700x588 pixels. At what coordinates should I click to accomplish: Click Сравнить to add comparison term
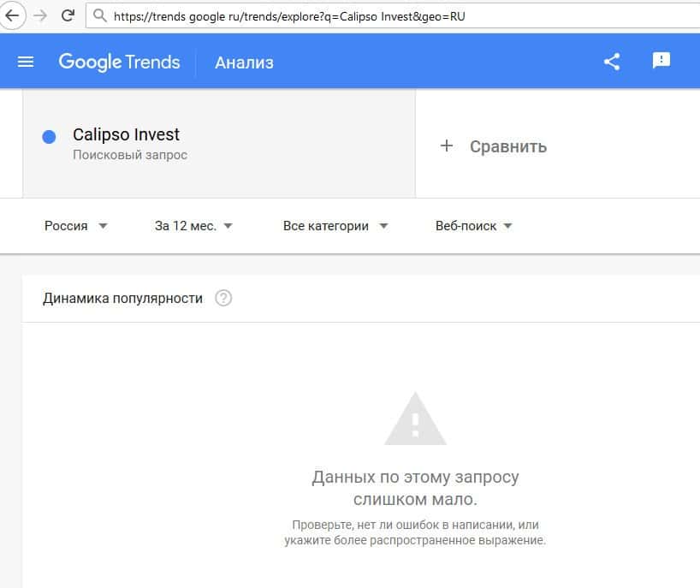494,146
